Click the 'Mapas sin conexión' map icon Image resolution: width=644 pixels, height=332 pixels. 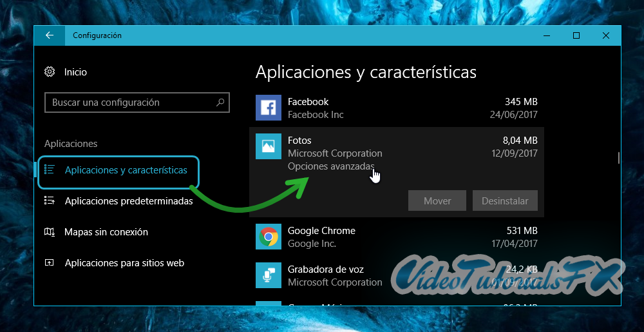coord(50,232)
